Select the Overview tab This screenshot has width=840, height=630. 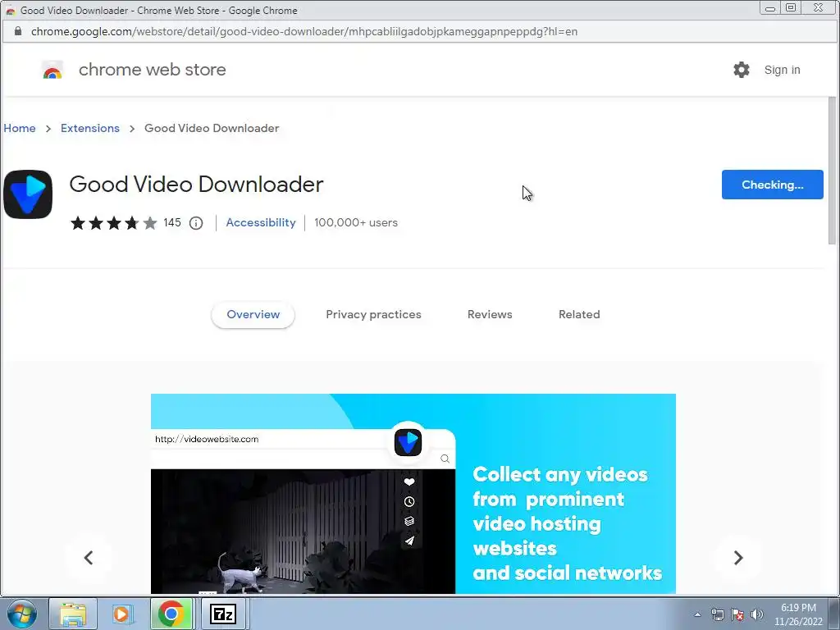click(253, 314)
